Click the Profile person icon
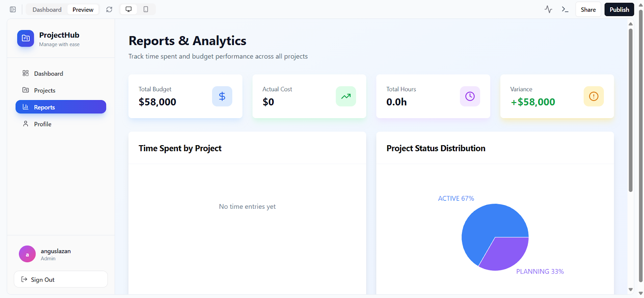Viewport: 644px width, 298px height. 26,124
